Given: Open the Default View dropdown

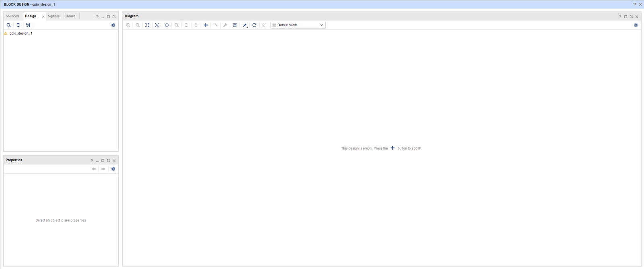Looking at the screenshot, I should click(x=298, y=25).
